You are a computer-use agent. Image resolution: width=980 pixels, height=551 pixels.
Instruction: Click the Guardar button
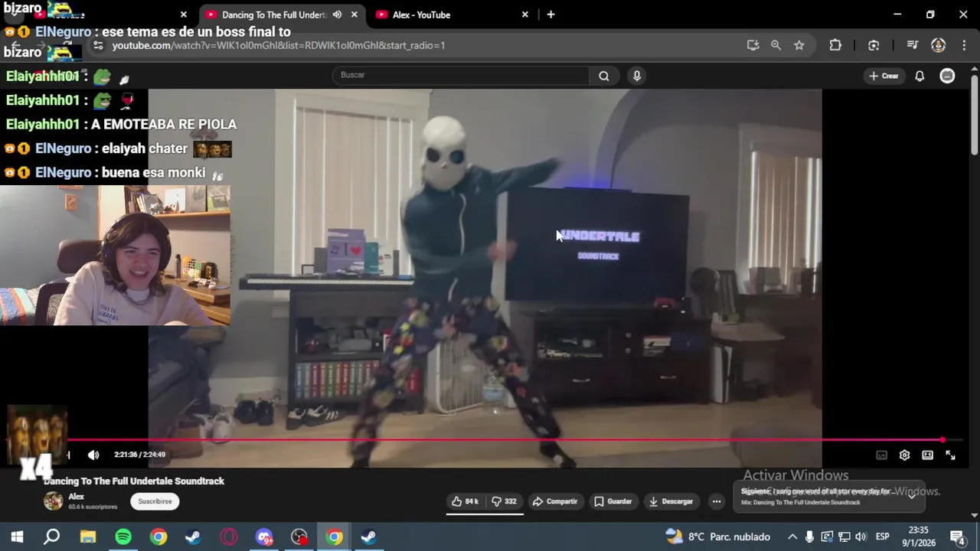tap(613, 501)
